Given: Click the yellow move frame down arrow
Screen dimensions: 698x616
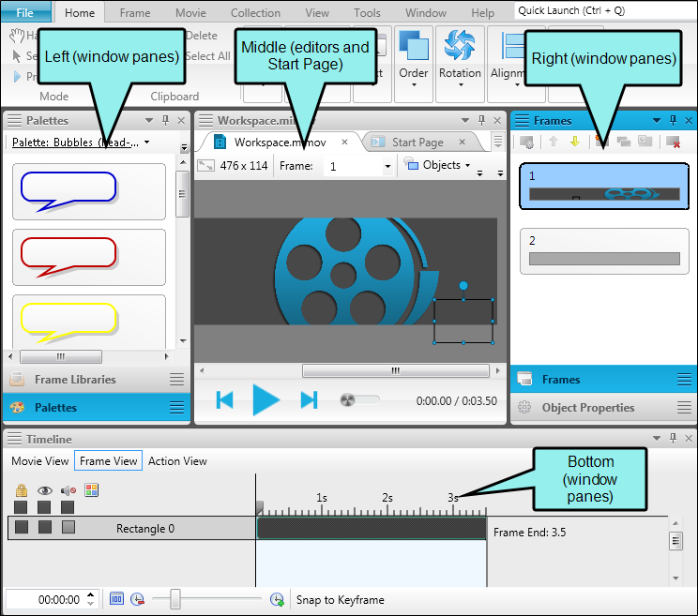Looking at the screenshot, I should click(575, 142).
